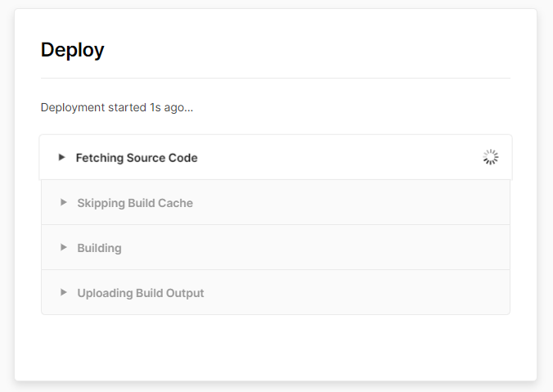This screenshot has height=392, width=553.
Task: Click the Deploy heading
Action: tap(72, 50)
